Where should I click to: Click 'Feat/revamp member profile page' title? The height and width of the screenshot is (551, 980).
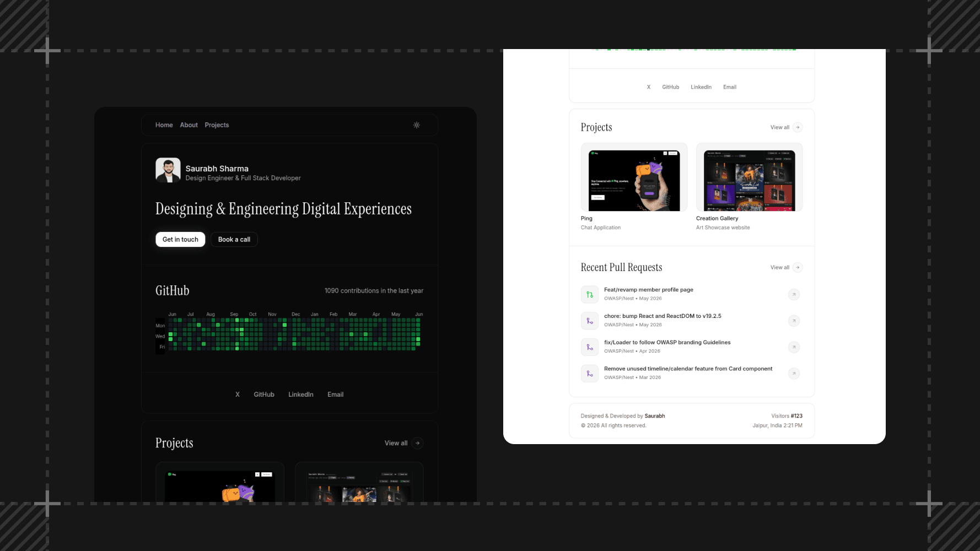(649, 290)
